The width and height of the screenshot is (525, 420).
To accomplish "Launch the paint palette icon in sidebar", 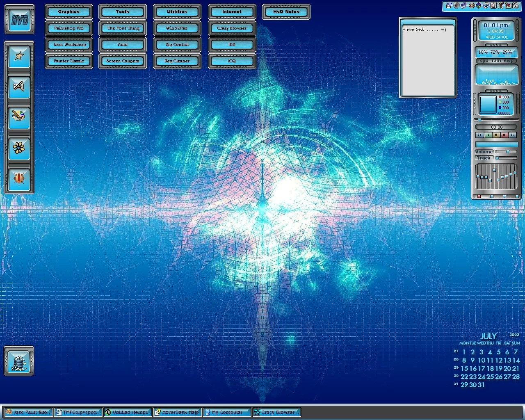I will (x=19, y=117).
